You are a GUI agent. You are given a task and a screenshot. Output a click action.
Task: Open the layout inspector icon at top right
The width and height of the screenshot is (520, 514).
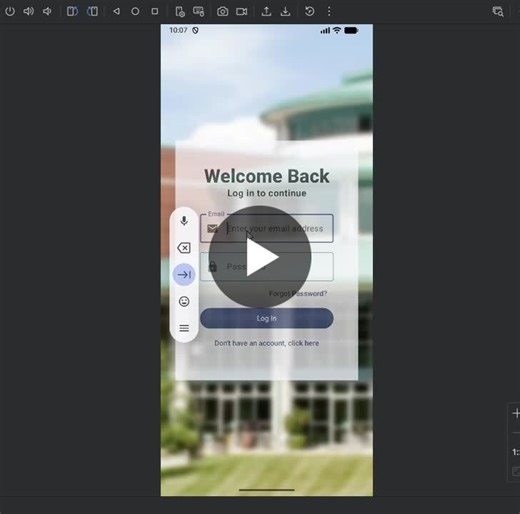pyautogui.click(x=498, y=11)
